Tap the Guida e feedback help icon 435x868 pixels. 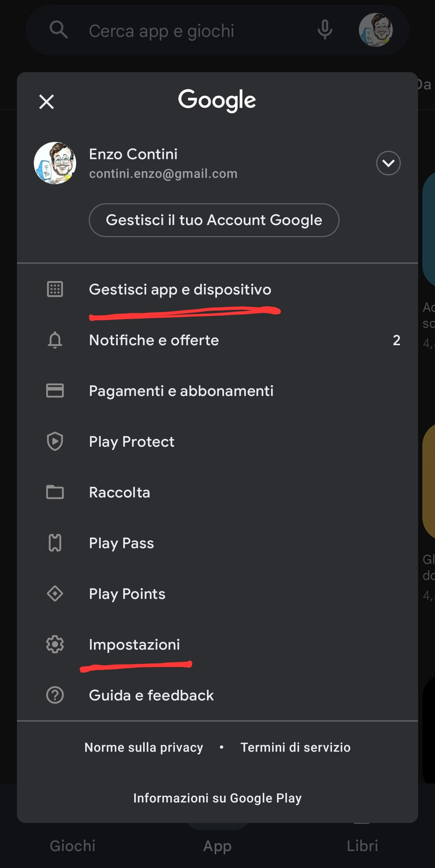tap(55, 695)
